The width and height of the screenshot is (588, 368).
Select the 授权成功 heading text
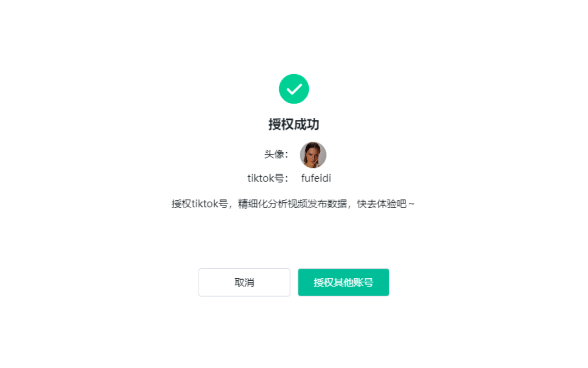click(293, 124)
